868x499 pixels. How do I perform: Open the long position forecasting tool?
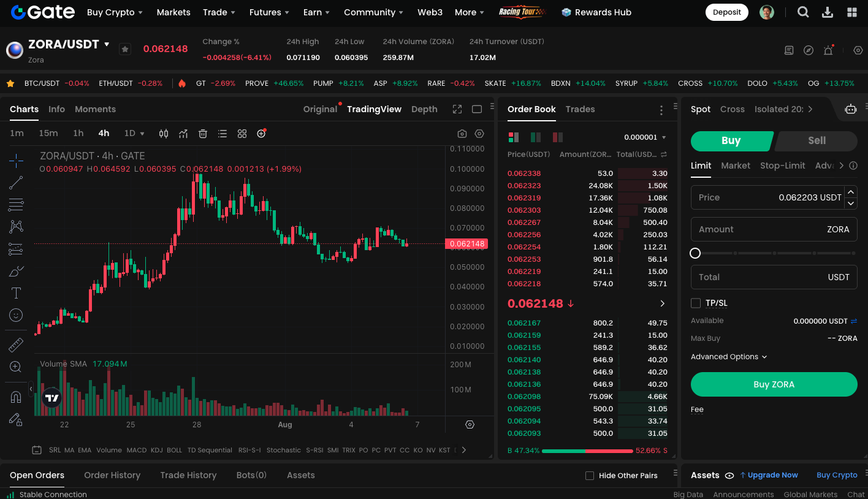coord(16,249)
